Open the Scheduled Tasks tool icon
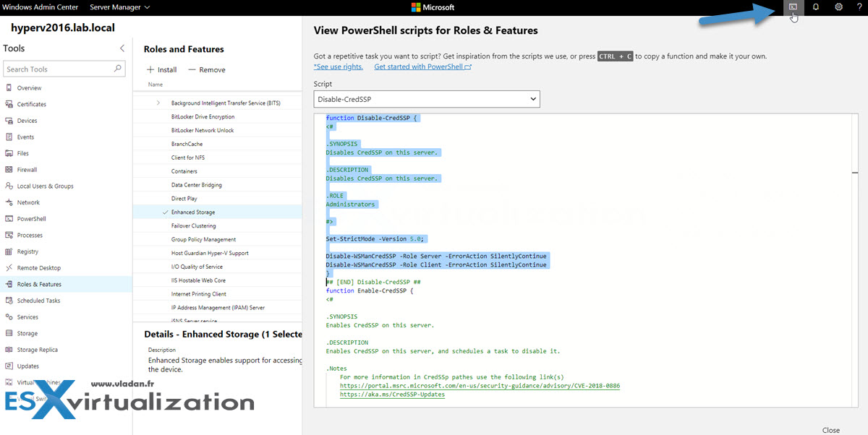 9,301
